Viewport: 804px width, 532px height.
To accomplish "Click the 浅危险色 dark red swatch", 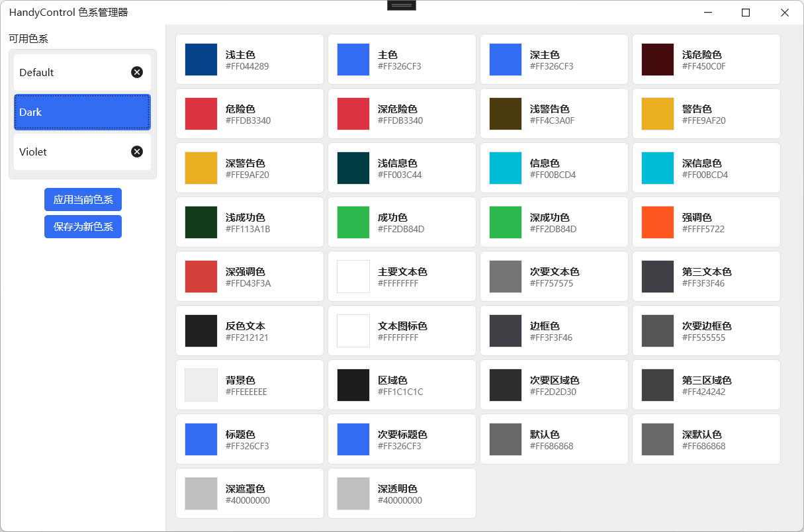I will 657,59.
